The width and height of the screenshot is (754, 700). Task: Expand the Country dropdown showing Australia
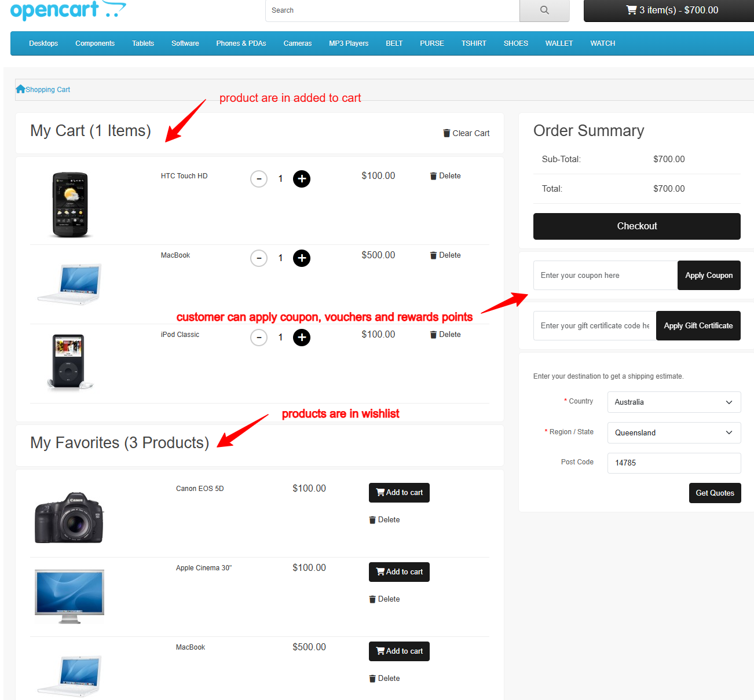pyautogui.click(x=674, y=402)
